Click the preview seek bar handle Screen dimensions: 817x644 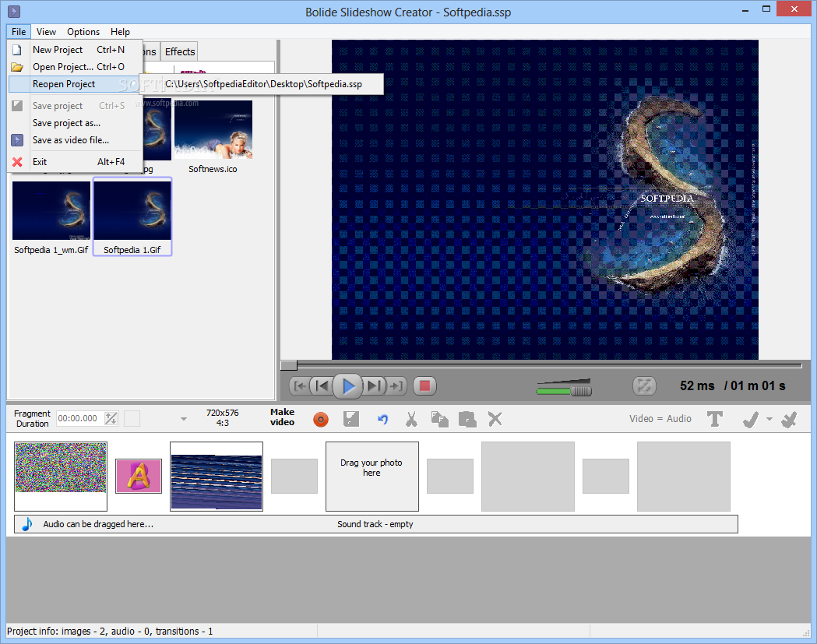[289, 364]
